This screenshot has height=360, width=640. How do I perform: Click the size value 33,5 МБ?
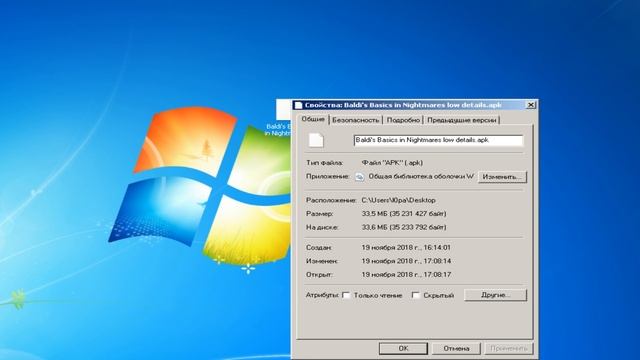[404, 213]
